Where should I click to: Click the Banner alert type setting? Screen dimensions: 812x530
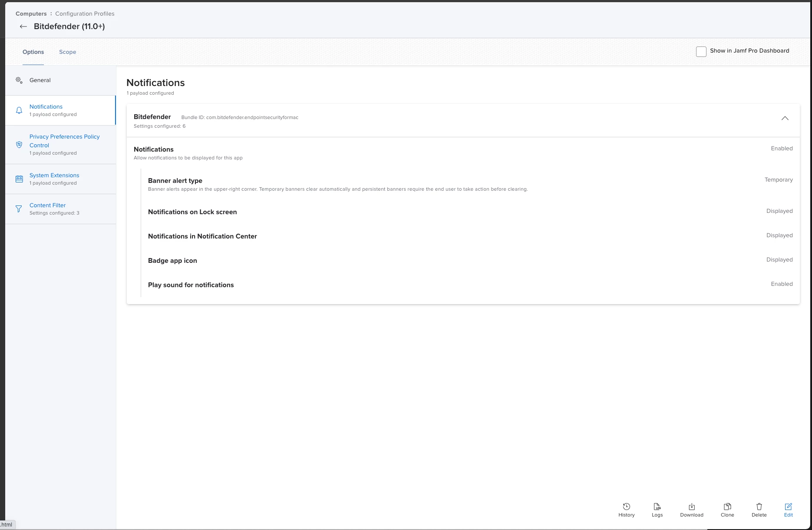tap(175, 181)
